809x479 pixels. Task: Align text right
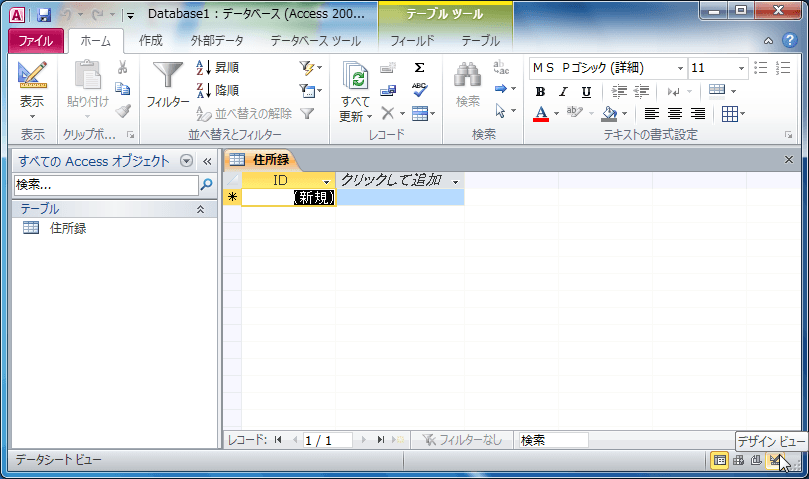coord(698,113)
